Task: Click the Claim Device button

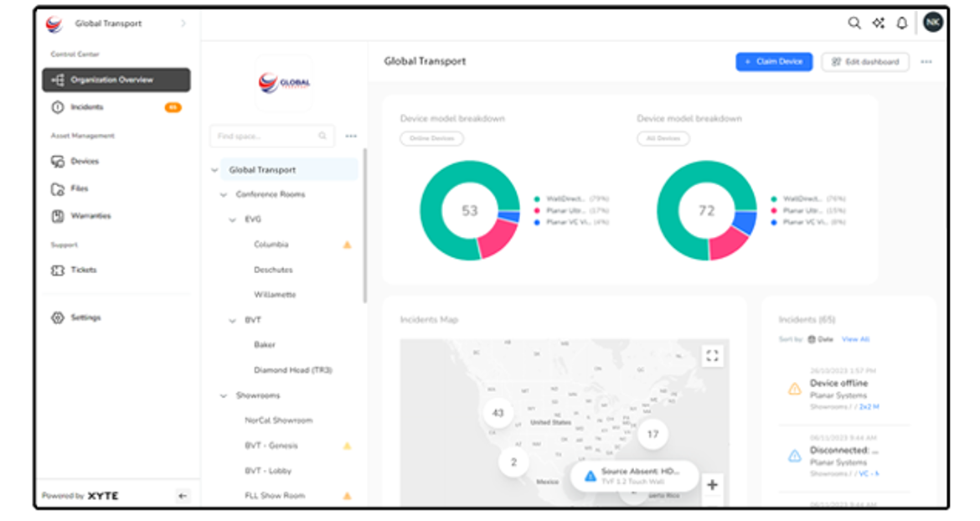Action: tap(774, 62)
